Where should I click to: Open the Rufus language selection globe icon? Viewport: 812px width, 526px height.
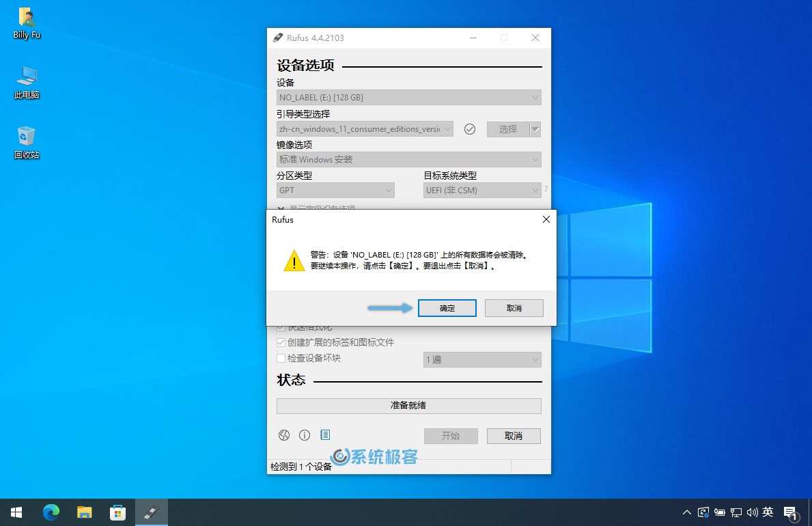point(284,434)
